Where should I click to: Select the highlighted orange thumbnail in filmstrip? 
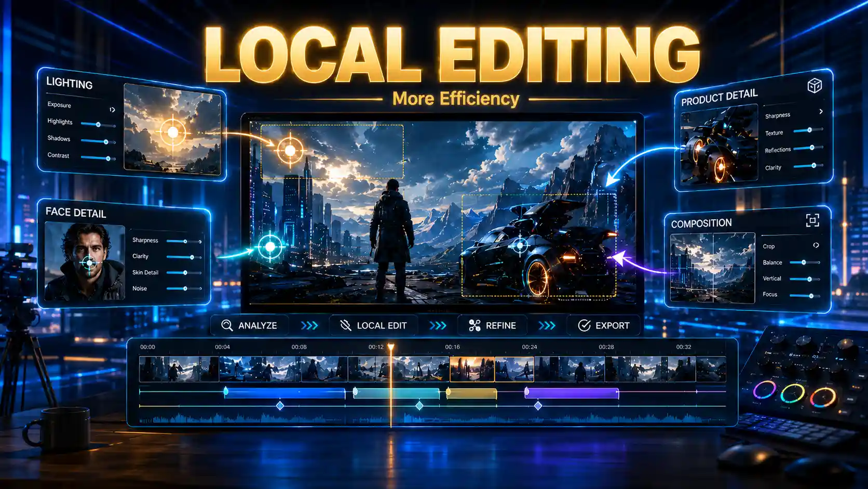(472, 369)
